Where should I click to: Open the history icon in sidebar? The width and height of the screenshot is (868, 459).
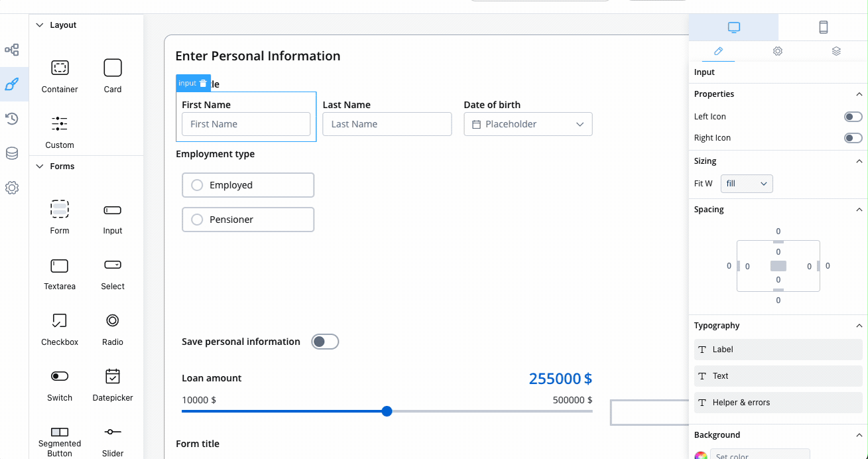coord(12,119)
